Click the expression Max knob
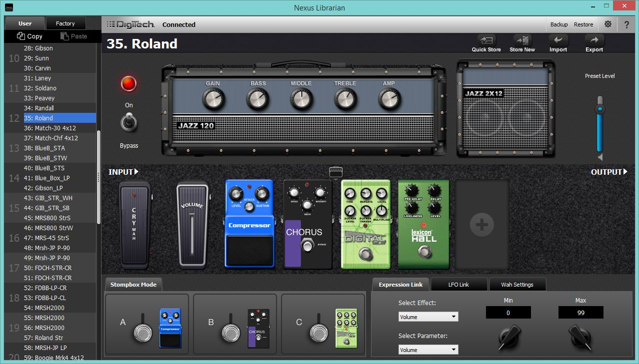 (580, 338)
